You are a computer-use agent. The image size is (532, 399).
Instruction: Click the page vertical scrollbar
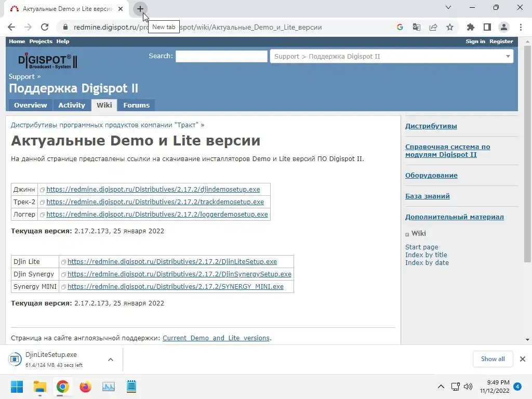527,154
